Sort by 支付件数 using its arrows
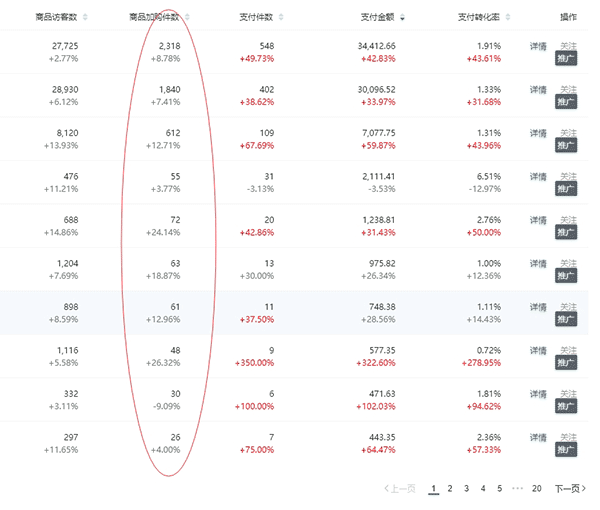Image resolution: width=600 pixels, height=510 pixels. coord(282,17)
